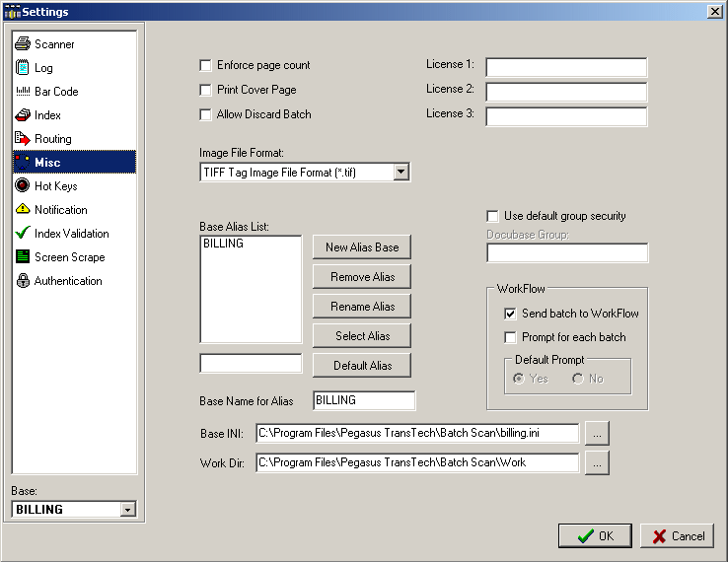The image size is (728, 562).
Task: Confirm settings with OK button
Action: [x=595, y=536]
